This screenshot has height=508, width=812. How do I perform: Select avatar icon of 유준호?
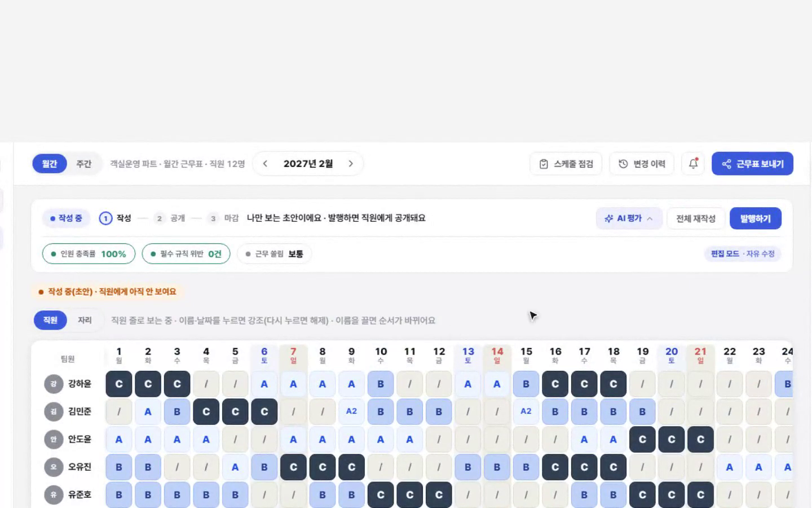click(54, 494)
